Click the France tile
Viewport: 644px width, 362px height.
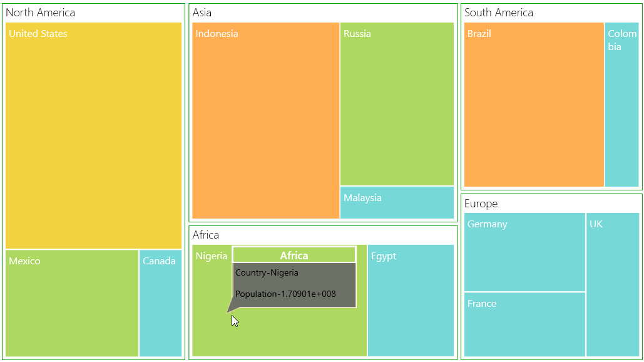524,324
